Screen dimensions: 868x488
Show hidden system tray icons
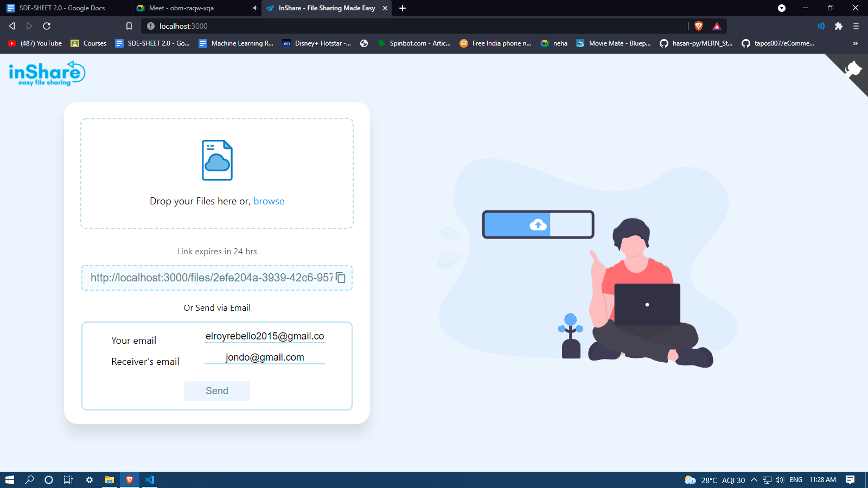[754, 480]
